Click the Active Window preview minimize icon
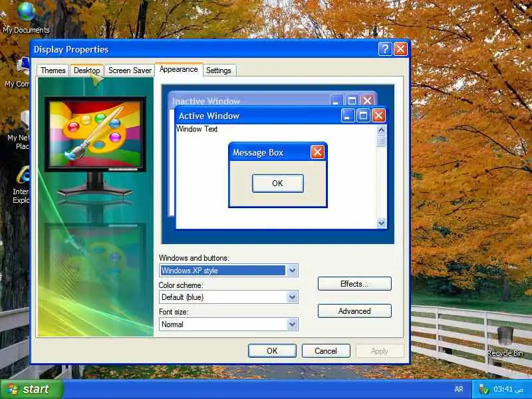Viewport: 532px width, 399px height. pos(347,115)
